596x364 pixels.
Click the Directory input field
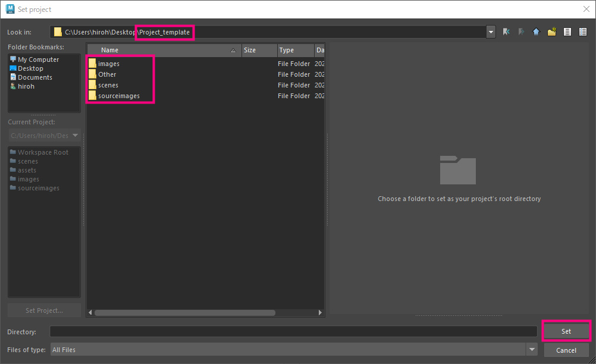[293, 331]
